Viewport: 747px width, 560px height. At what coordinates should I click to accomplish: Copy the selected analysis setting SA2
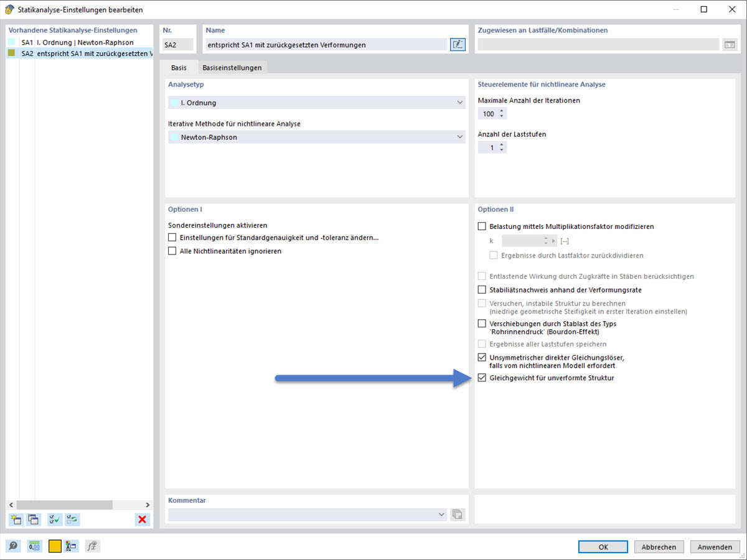pyautogui.click(x=32, y=519)
